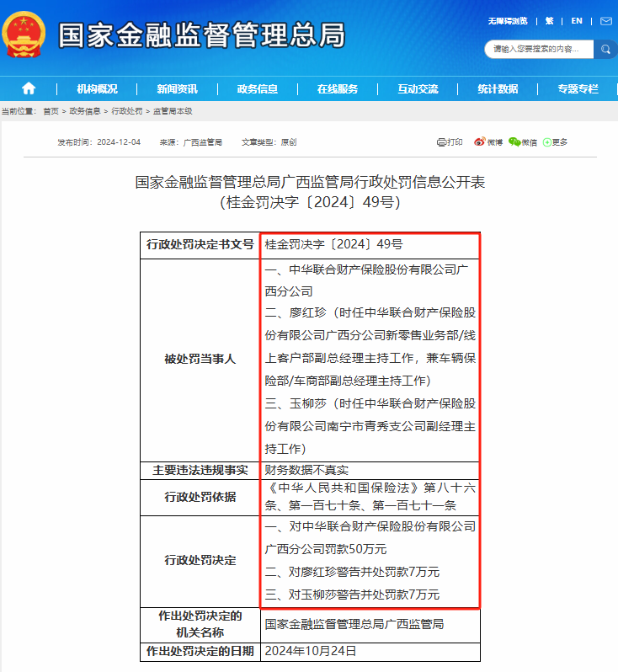
Task: Go to 首页 in breadcrumb
Action: point(51,111)
